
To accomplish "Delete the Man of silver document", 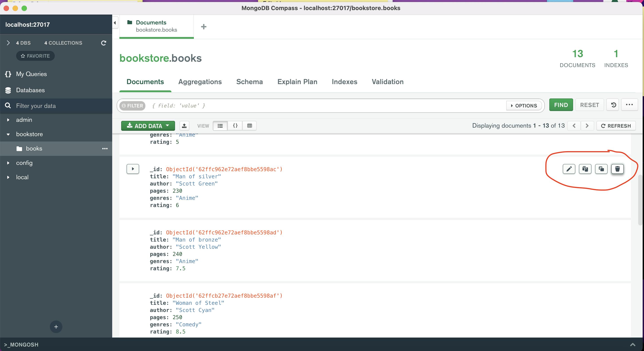I will [617, 169].
